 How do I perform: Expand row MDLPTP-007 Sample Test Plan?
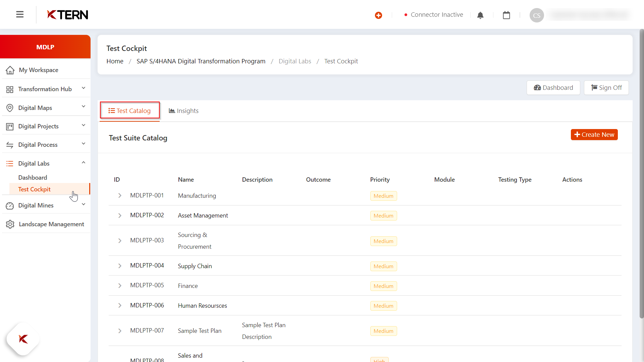(x=120, y=331)
